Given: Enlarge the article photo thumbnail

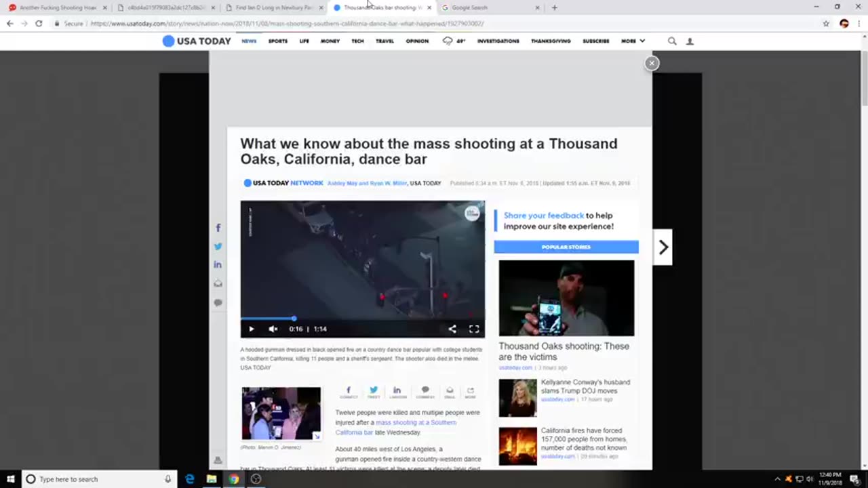Looking at the screenshot, I should coord(281,413).
